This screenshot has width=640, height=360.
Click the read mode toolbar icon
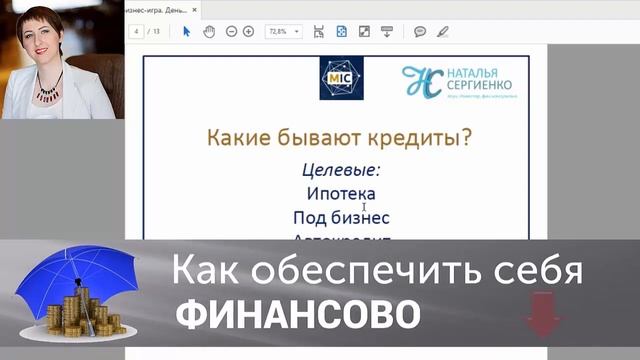click(387, 31)
